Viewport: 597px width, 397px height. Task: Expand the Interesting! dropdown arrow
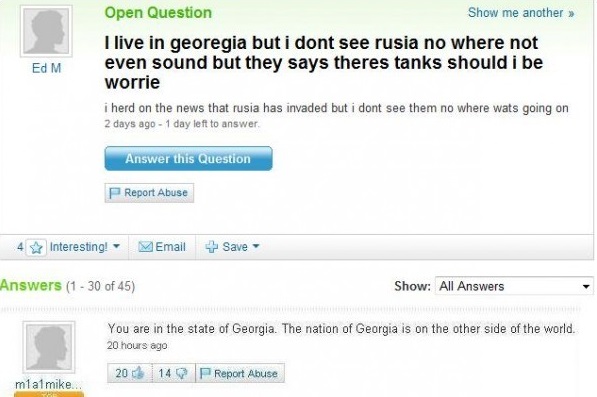pyautogui.click(x=117, y=246)
